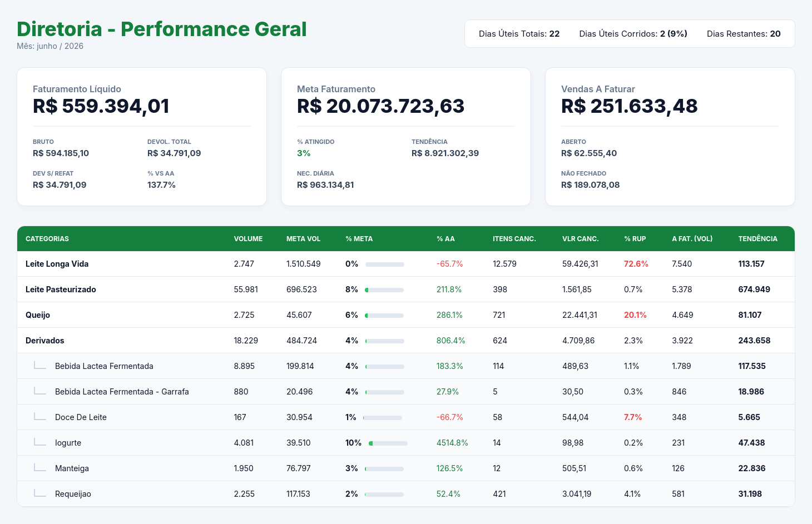Select the Leite Longa Vida category row
Viewport: 812px width, 524px height.
click(406, 264)
